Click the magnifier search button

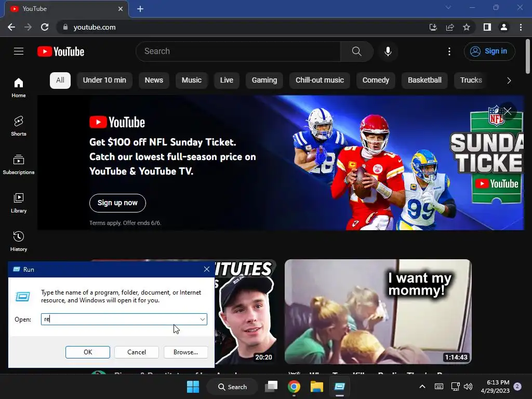pyautogui.click(x=356, y=51)
